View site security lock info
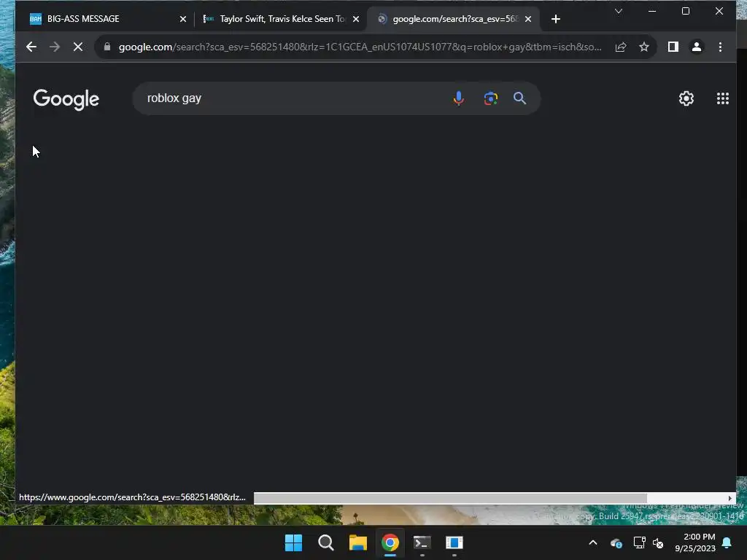 tap(107, 47)
